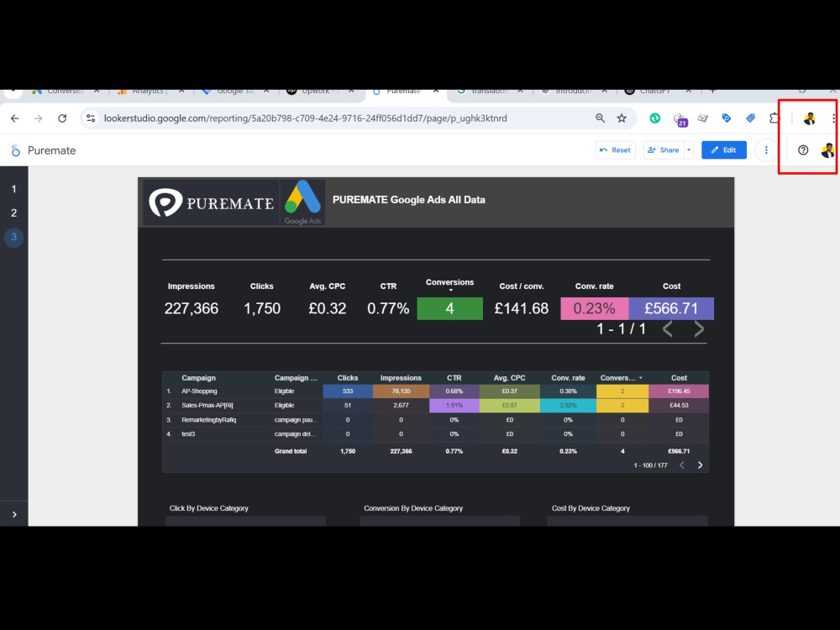Click the address bar URL

306,118
